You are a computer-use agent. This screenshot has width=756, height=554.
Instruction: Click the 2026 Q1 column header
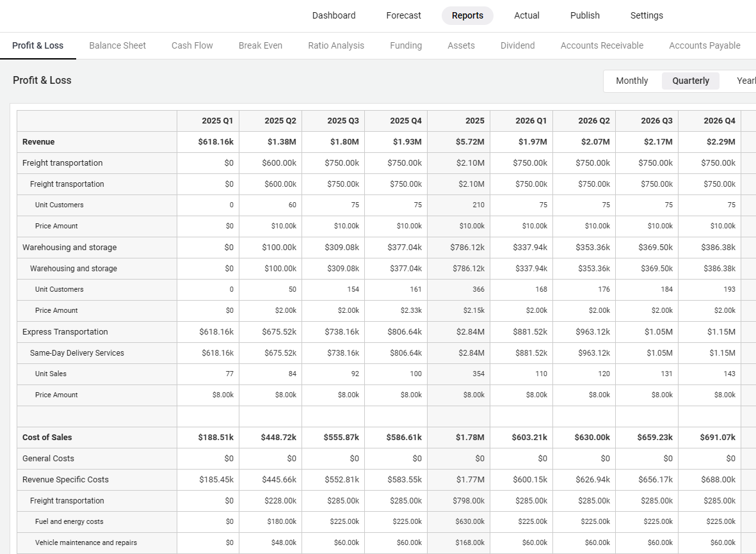pos(522,121)
